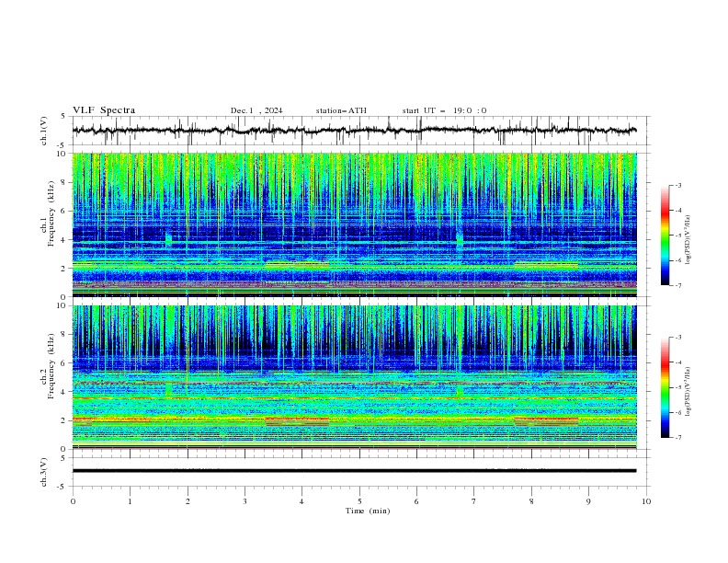This screenshot has height=563, width=728.
Task: Click the ch.2 color bar legend
Action: pos(665,387)
